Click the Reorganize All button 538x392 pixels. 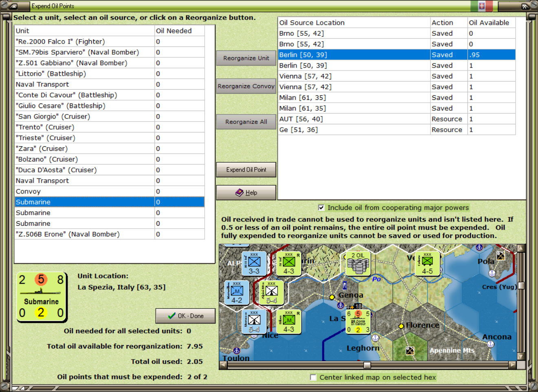[246, 122]
